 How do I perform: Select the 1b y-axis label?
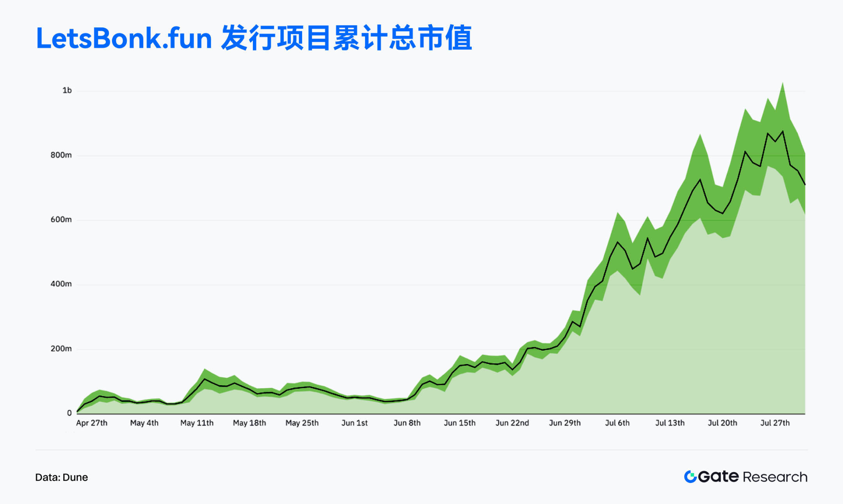click(67, 91)
